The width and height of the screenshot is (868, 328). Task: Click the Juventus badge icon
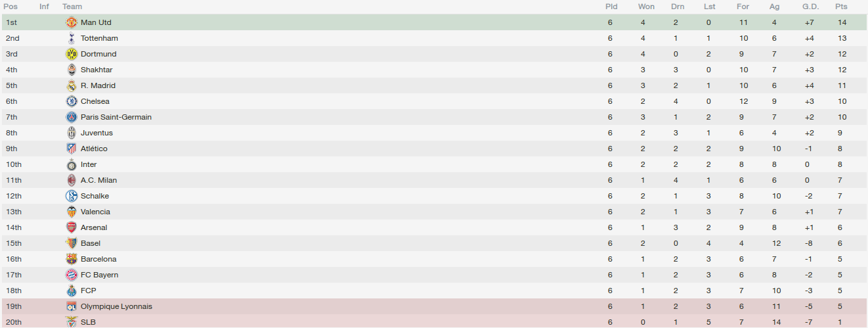(72, 133)
